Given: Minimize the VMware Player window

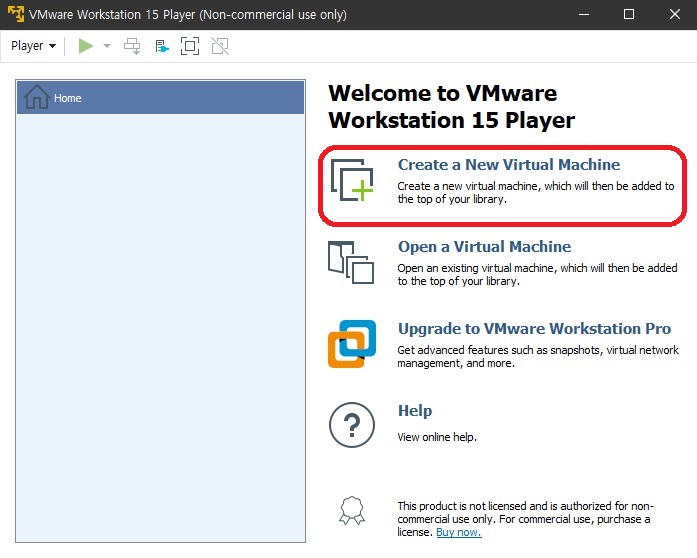Looking at the screenshot, I should pyautogui.click(x=584, y=14).
